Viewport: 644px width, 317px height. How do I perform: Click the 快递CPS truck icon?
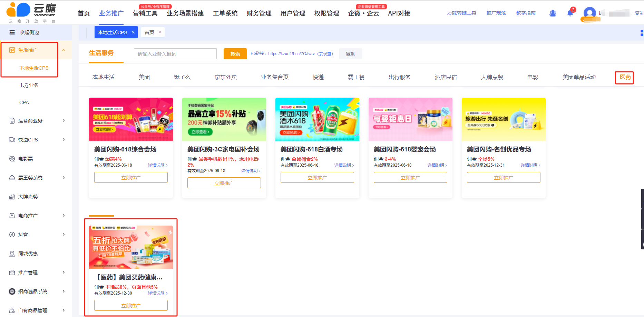[12, 140]
